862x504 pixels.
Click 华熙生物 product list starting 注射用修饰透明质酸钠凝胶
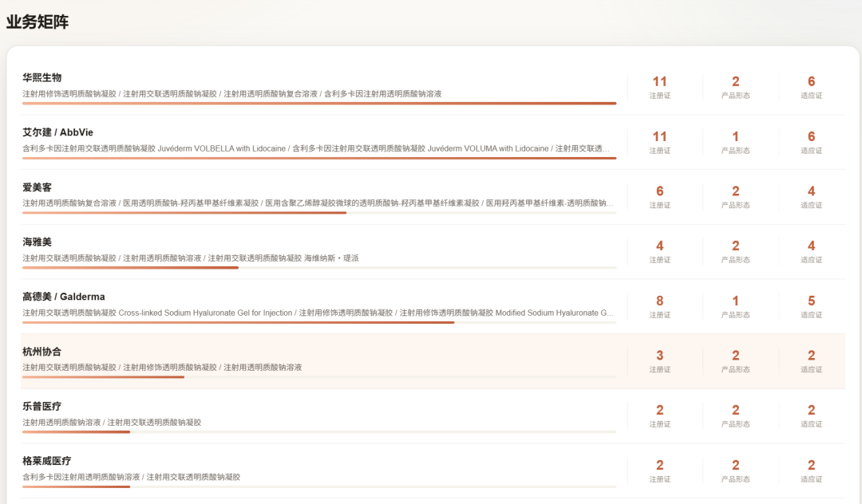(232, 94)
